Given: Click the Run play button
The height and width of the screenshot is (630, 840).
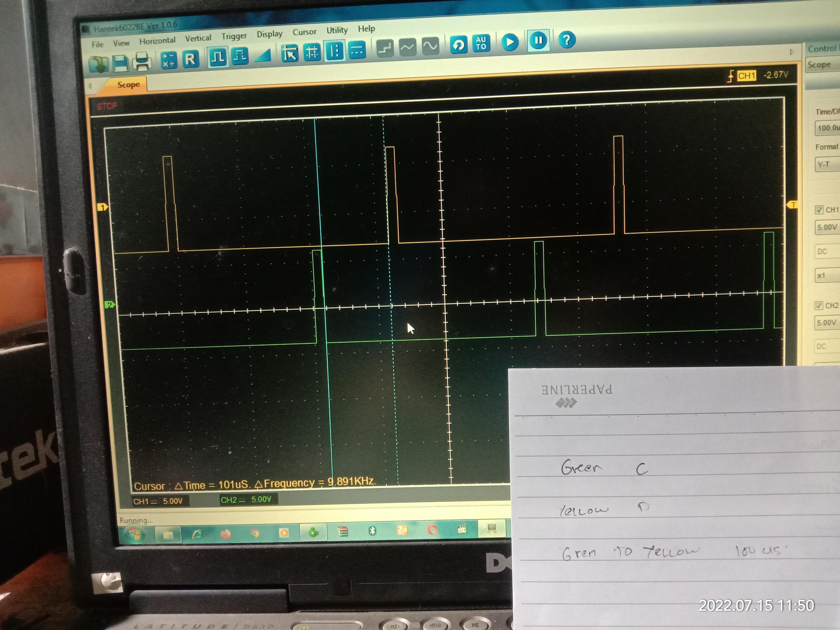Looking at the screenshot, I should 510,42.
